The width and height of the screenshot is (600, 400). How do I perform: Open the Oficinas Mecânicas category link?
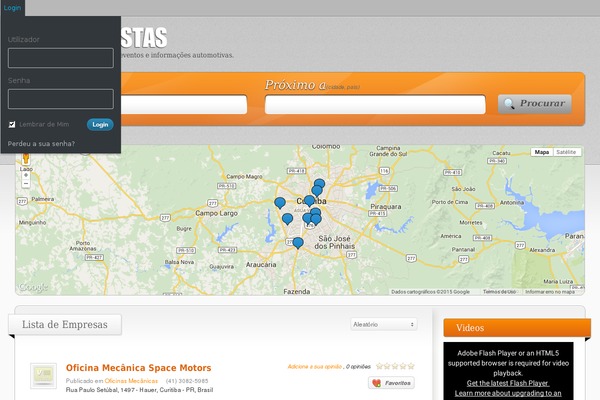pyautogui.click(x=132, y=381)
